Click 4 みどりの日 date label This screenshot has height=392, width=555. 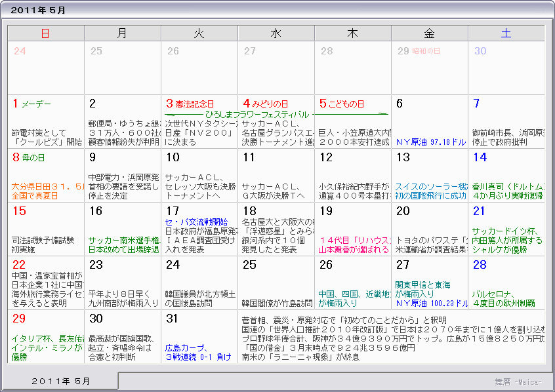pyautogui.click(x=266, y=104)
